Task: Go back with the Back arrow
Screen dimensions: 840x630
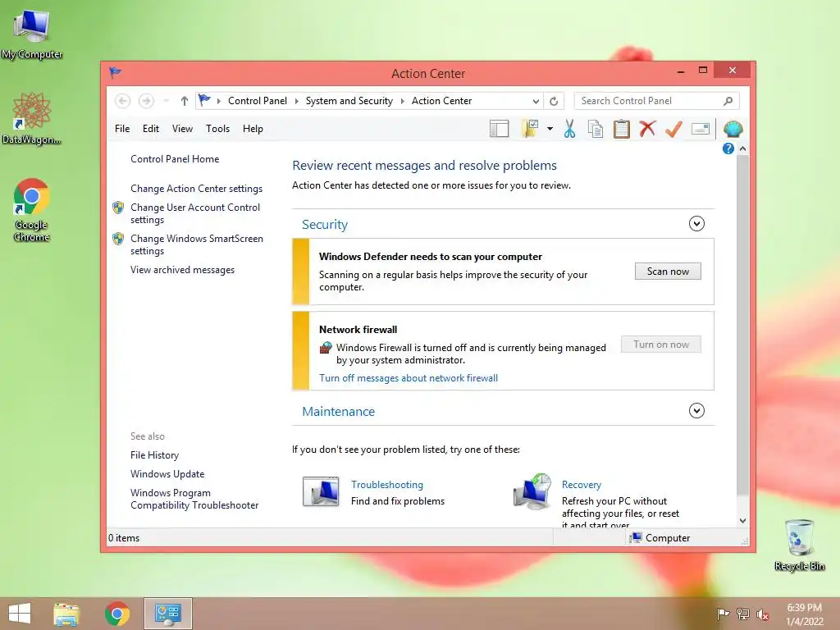Action: pos(123,101)
